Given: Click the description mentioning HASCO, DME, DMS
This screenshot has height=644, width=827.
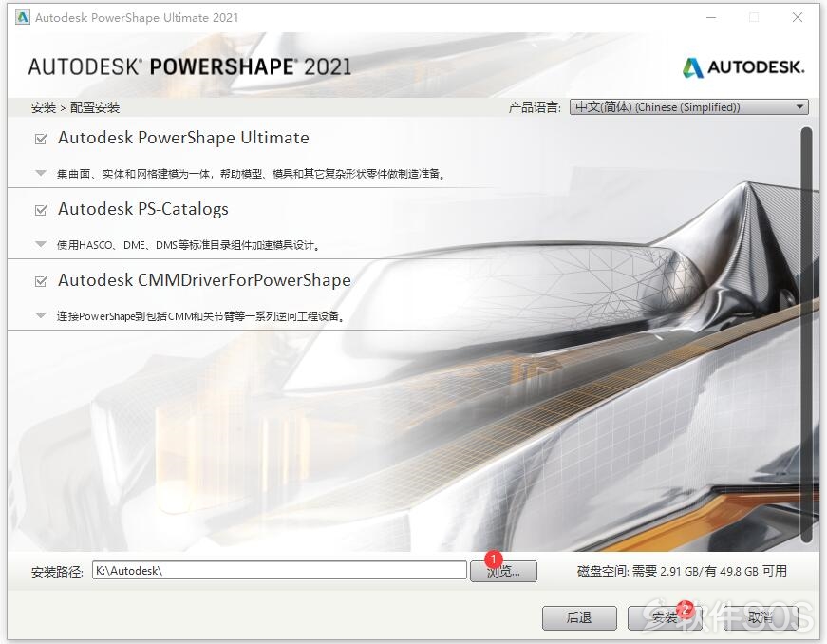Looking at the screenshot, I should pos(188,245).
